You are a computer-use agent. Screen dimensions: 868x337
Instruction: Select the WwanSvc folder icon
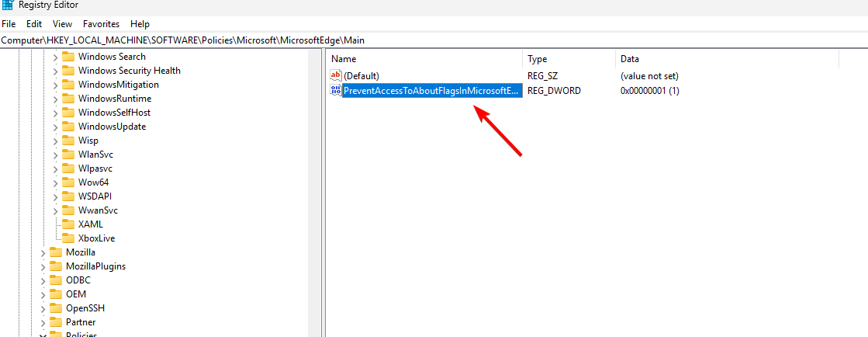pyautogui.click(x=68, y=210)
